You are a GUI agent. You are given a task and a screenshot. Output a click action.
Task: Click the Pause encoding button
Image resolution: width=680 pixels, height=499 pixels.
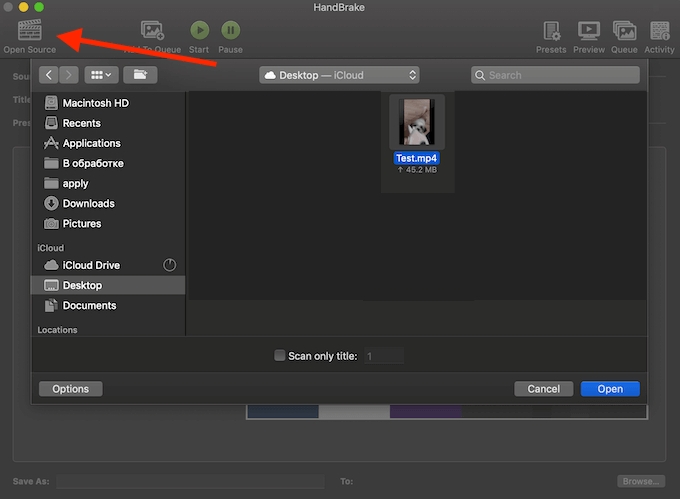231,30
